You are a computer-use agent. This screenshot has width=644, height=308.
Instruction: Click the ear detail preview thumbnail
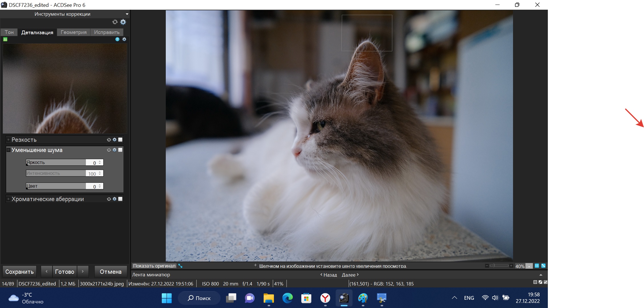tap(65, 88)
